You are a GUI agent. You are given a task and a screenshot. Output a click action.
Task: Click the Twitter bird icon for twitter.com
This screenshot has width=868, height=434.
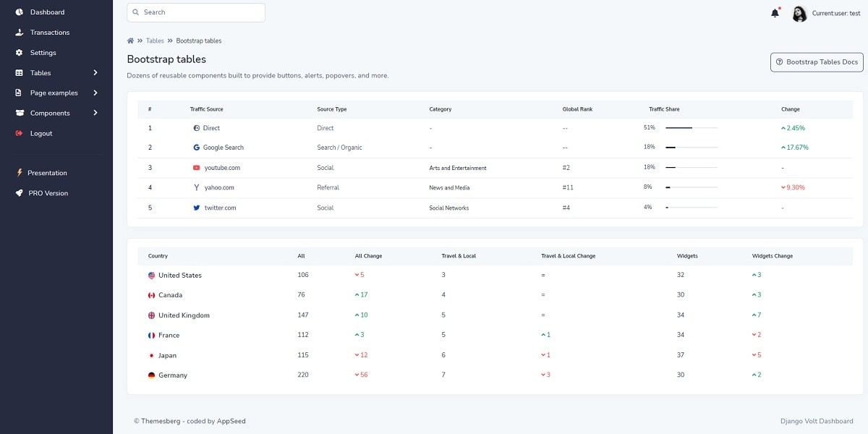tap(195, 208)
